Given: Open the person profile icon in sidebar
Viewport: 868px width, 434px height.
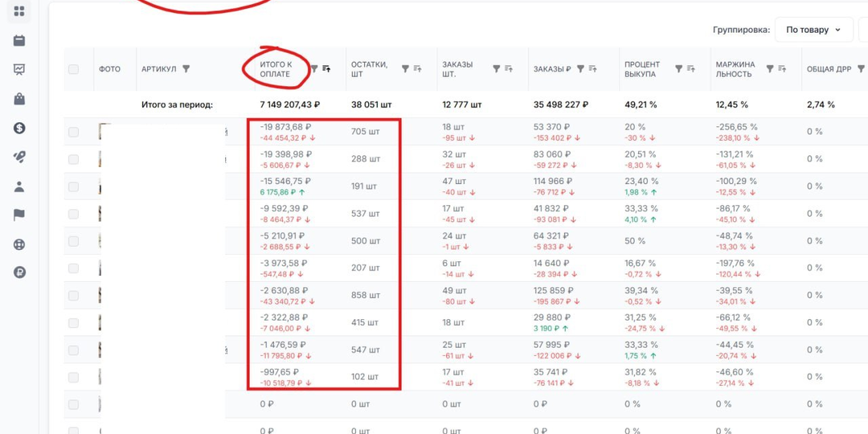Looking at the screenshot, I should [x=19, y=186].
